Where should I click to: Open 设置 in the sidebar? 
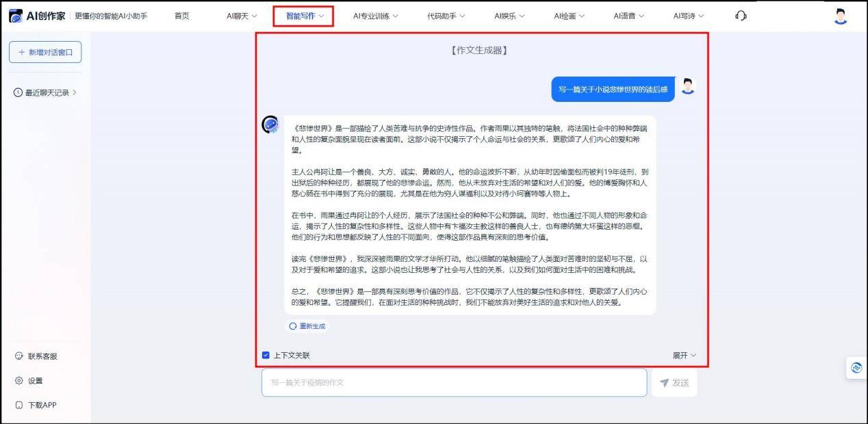(x=29, y=381)
